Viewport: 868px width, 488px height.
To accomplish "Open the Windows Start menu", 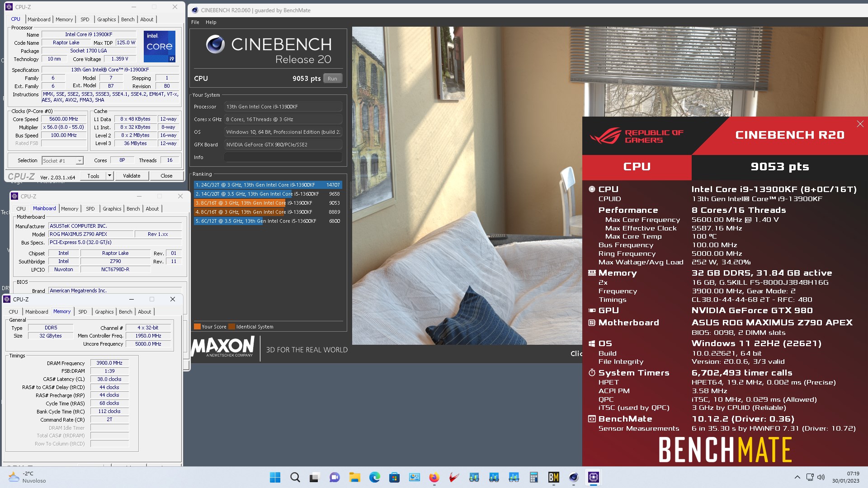I will 275,477.
